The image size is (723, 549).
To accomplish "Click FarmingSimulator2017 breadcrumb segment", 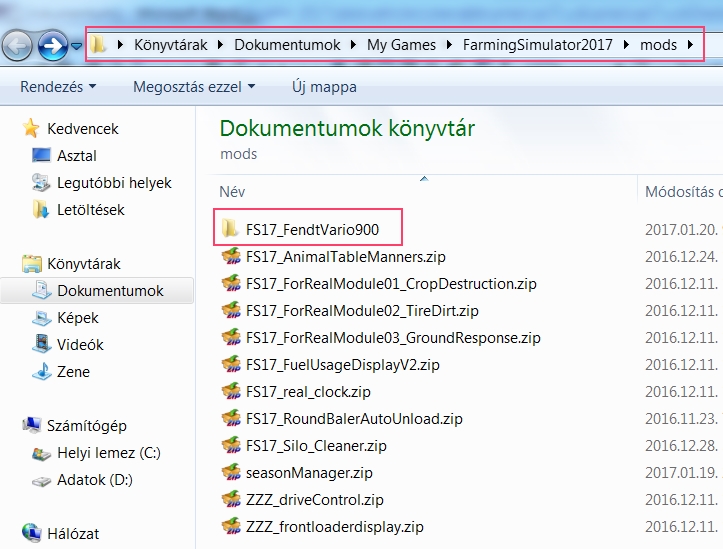I will pyautogui.click(x=538, y=45).
